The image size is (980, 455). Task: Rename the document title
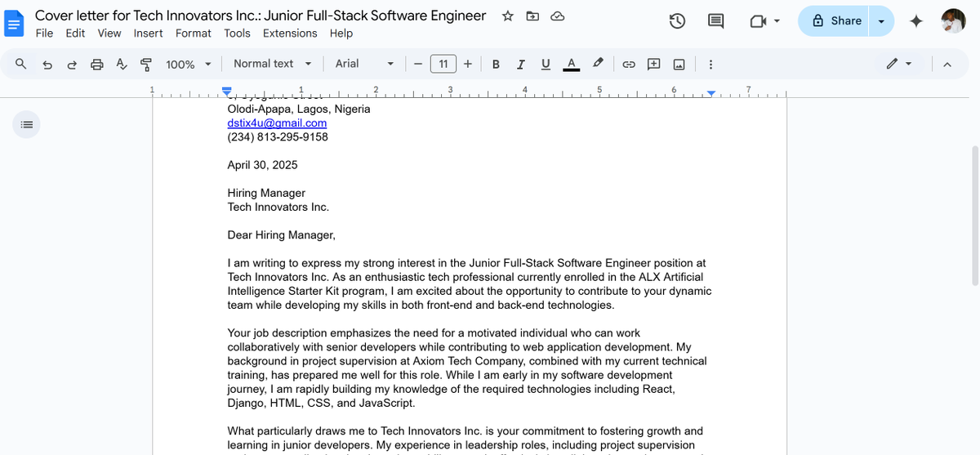click(x=261, y=16)
